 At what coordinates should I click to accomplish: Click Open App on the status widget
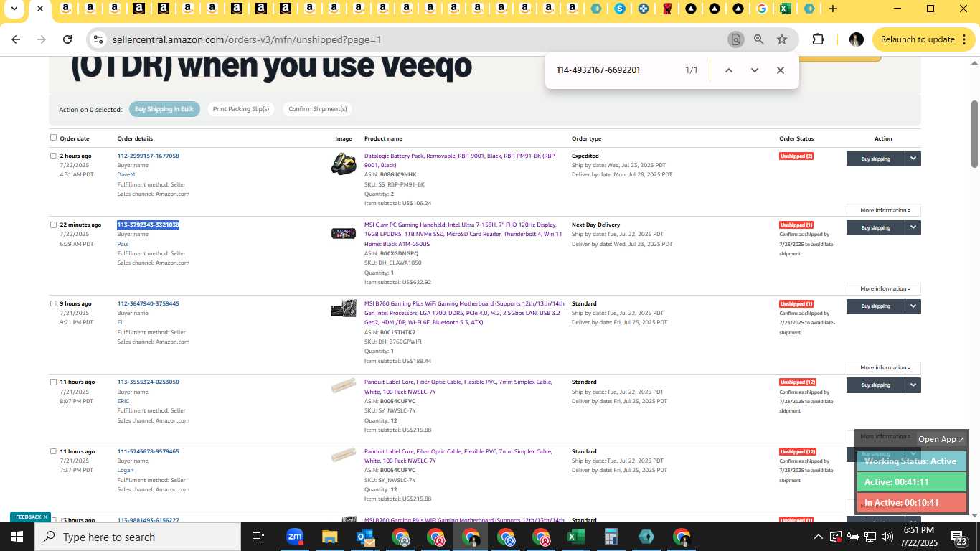[x=942, y=439]
